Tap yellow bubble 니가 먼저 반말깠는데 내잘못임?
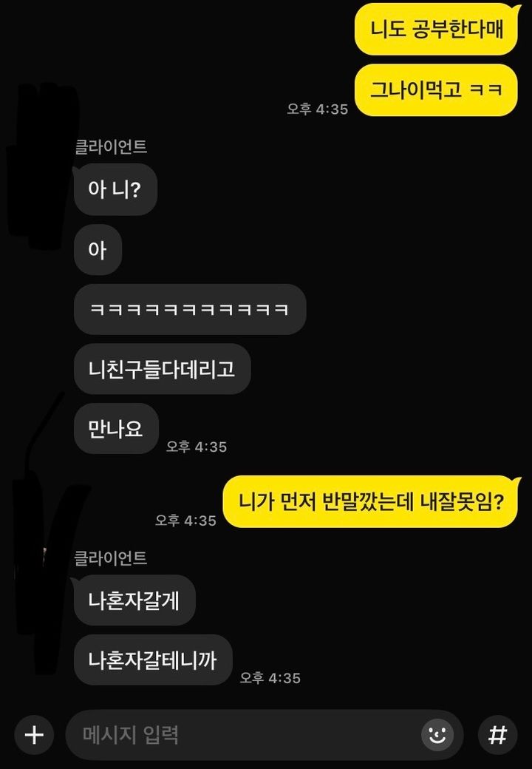This screenshot has height=769, width=532. [371, 502]
